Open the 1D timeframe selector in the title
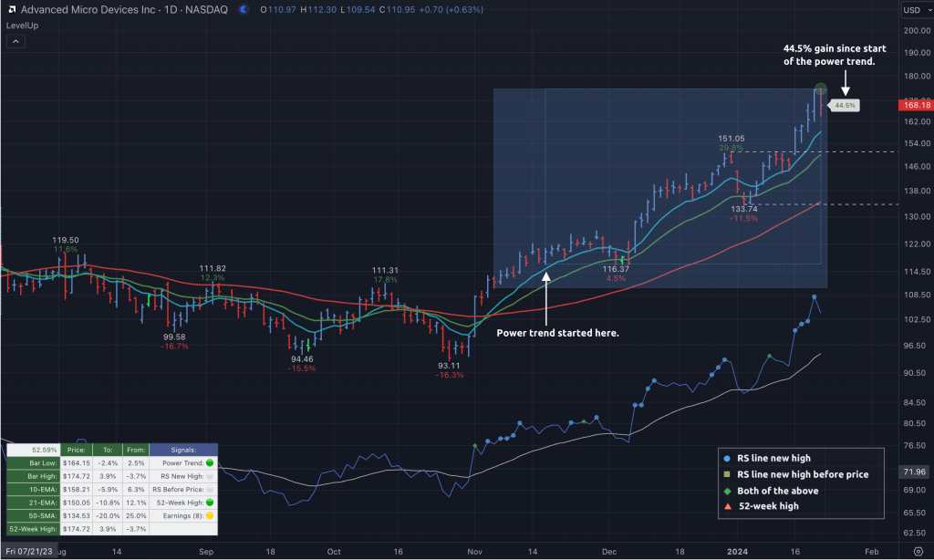Image resolution: width=934 pixels, height=560 pixels. [x=171, y=9]
